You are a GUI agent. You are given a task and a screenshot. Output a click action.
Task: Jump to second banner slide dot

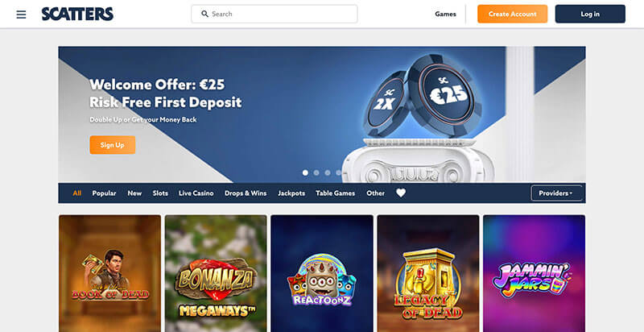316,172
